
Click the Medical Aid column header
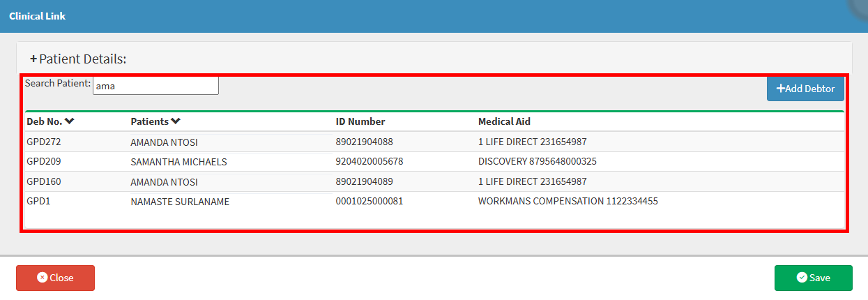point(504,121)
